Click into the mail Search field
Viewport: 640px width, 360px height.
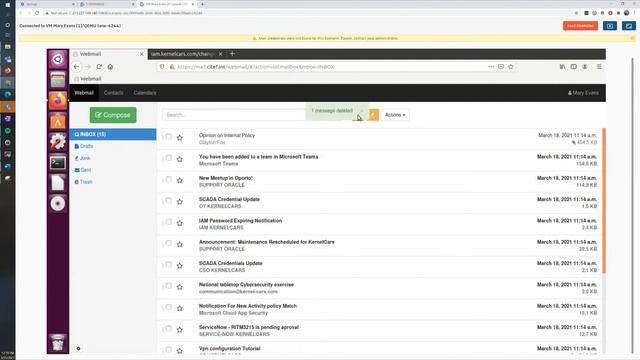(234, 115)
